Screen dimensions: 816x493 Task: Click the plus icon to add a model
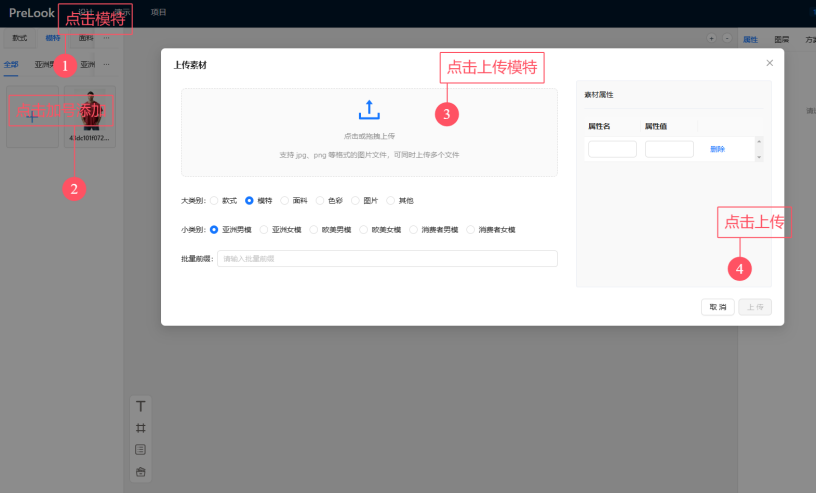[32, 117]
